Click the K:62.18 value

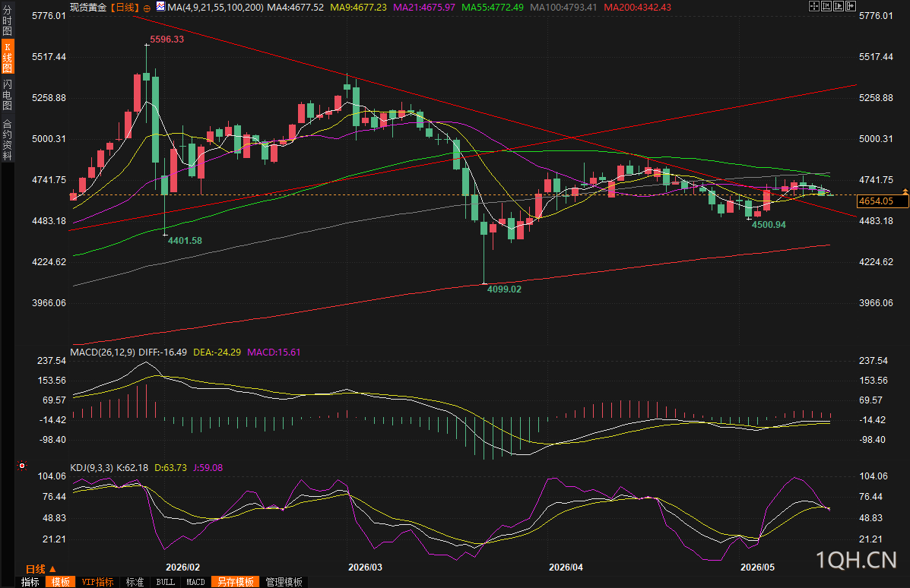coord(132,467)
